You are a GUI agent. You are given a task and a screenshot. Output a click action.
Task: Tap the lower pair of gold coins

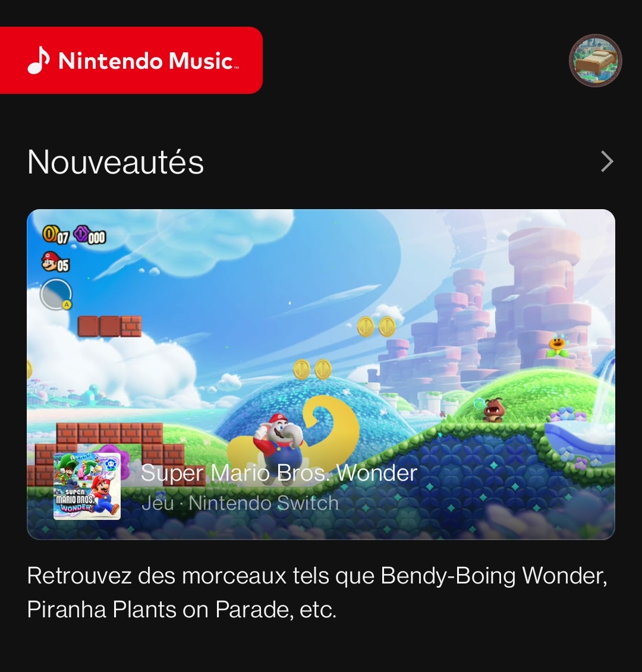(312, 370)
